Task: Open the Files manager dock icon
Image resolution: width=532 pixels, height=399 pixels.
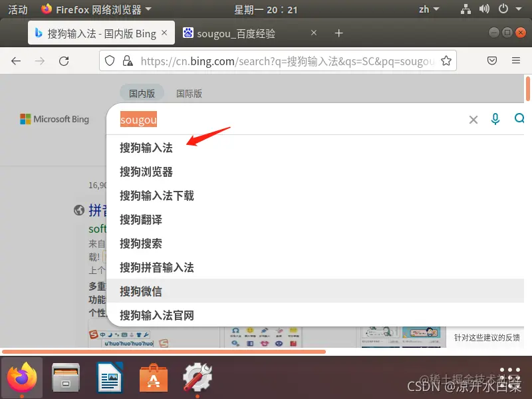Action: click(x=66, y=378)
